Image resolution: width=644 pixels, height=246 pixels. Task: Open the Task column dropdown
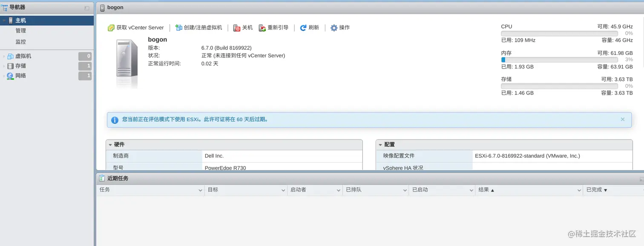tap(201, 190)
